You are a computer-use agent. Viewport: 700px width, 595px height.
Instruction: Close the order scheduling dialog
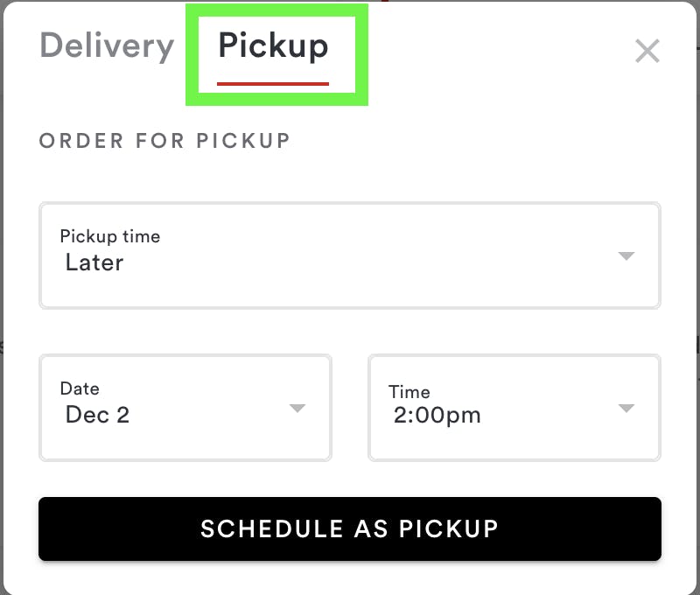647,52
